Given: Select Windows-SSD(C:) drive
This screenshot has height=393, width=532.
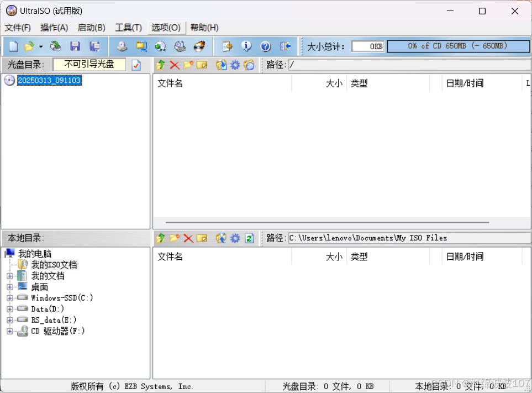Looking at the screenshot, I should [62, 298].
